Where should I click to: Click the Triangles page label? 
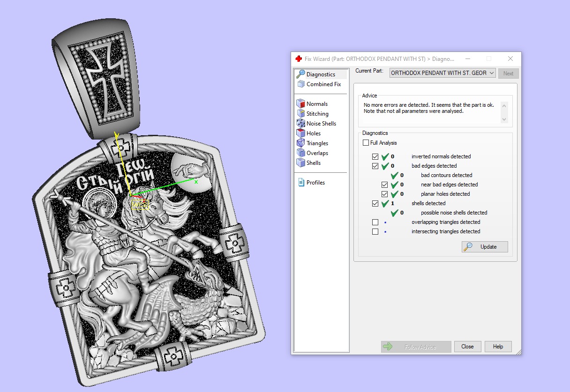click(317, 143)
